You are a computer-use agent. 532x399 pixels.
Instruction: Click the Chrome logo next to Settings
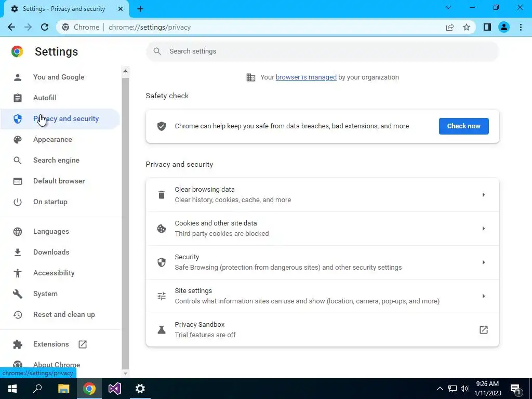(x=17, y=51)
